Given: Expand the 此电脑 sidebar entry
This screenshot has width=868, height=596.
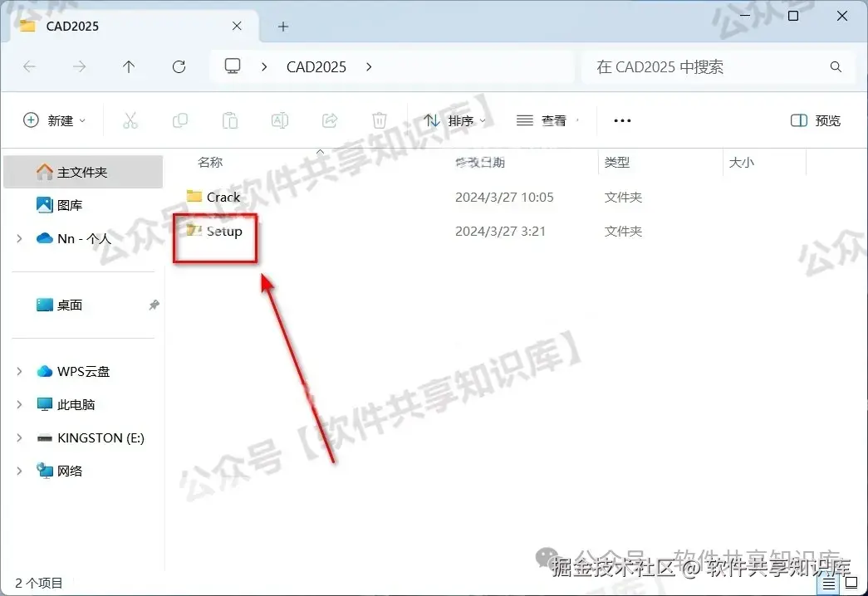Looking at the screenshot, I should point(18,404).
